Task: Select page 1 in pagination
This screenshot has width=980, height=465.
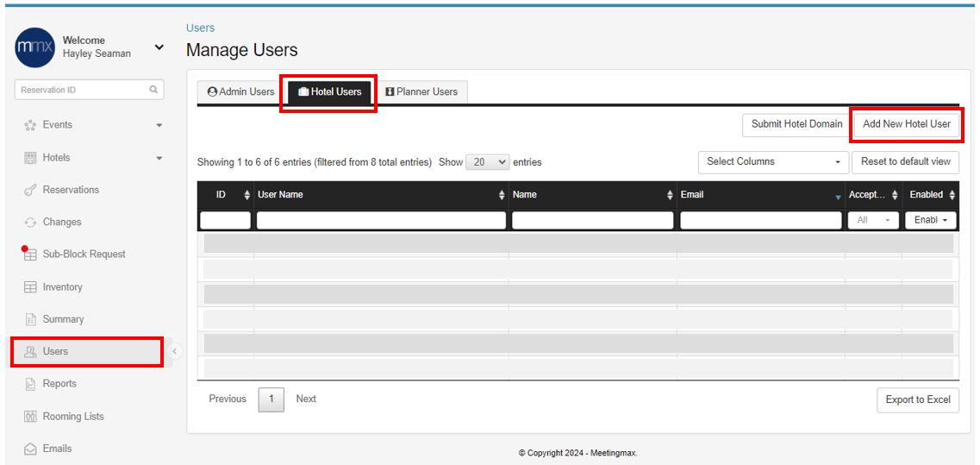Action: tap(272, 399)
